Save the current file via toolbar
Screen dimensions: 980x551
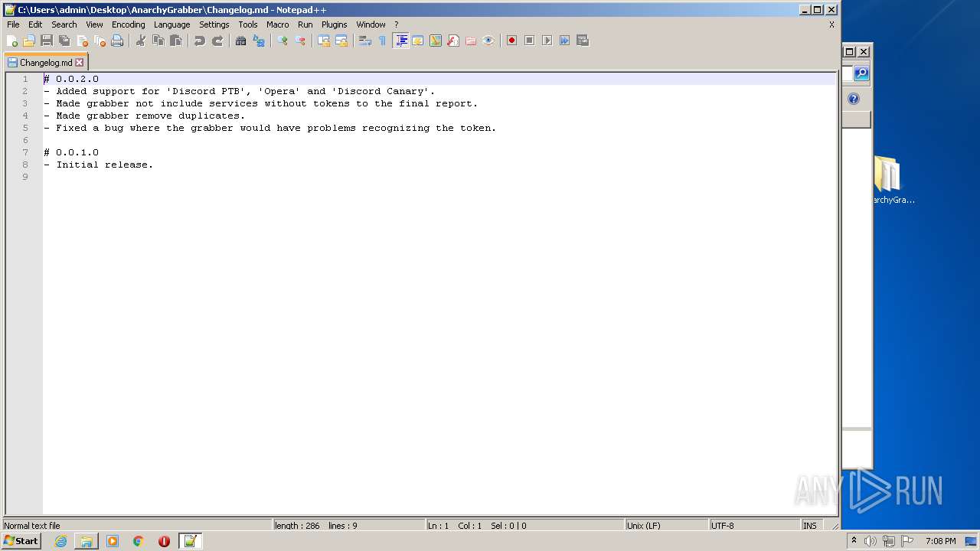(x=47, y=41)
